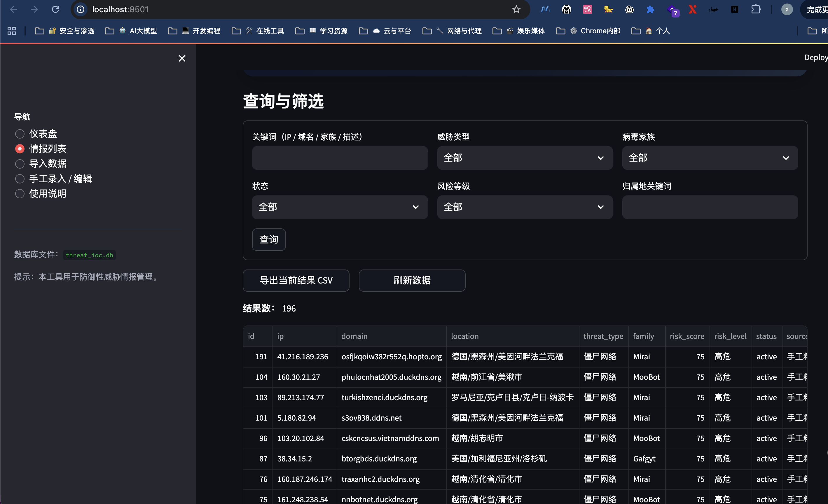Image resolution: width=828 pixels, height=504 pixels.
Task: Select family cell Gafgyt
Action: pyautogui.click(x=647, y=459)
